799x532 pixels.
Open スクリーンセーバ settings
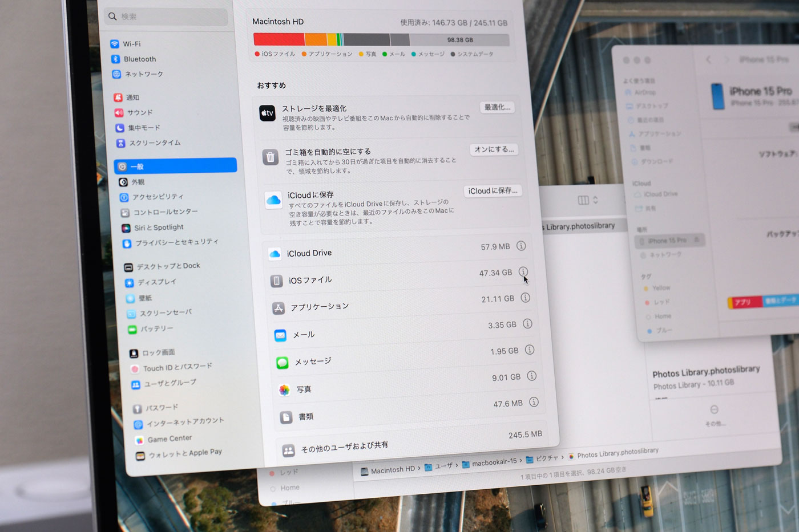click(159, 313)
